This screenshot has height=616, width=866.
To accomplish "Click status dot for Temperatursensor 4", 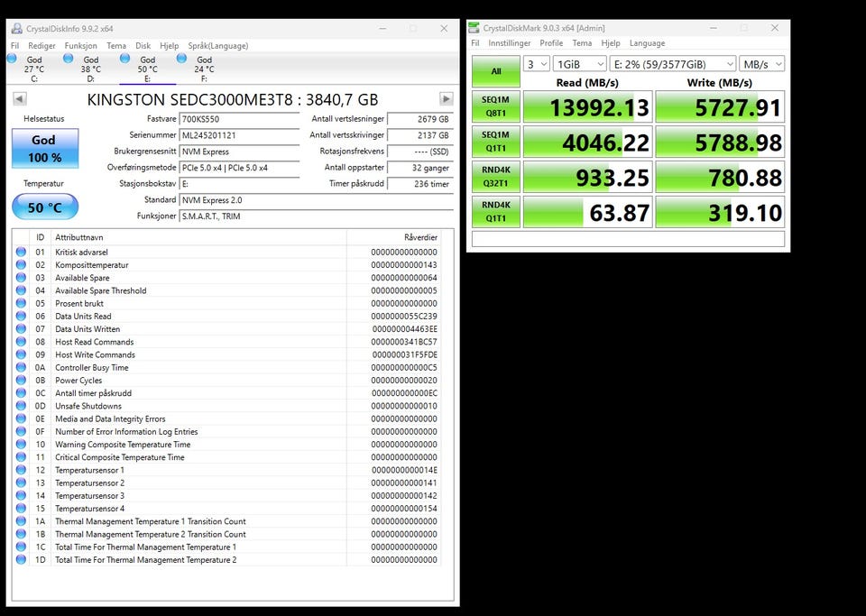I will click(x=21, y=509).
